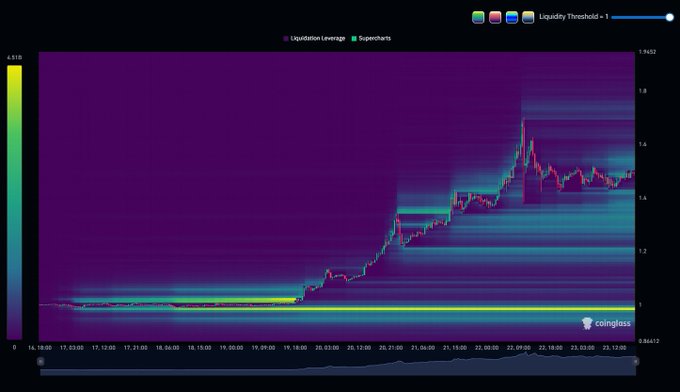Screen dimensions: 680x392
Task: Click the 21, 15:00 time axis label
Action: (455, 348)
